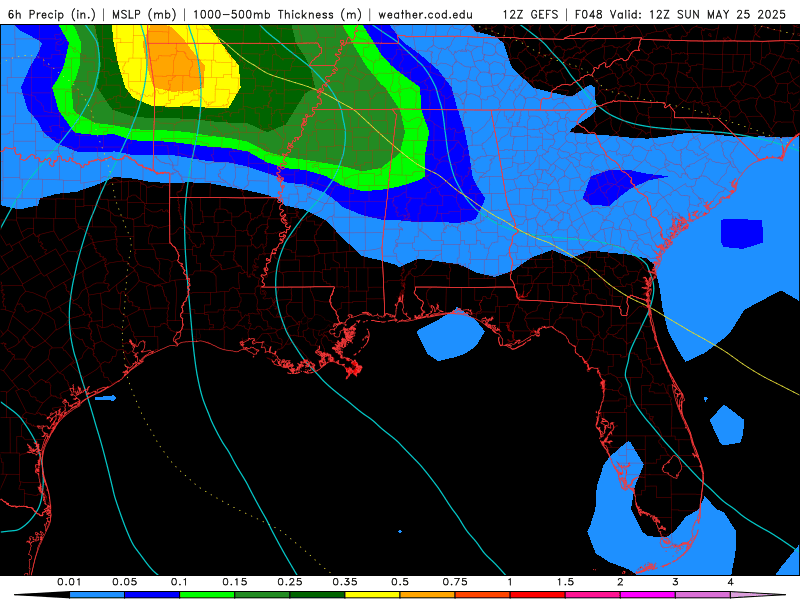The width and height of the screenshot is (800, 600).
Task: Select the orange 0.5–0.75 legend swatch
Action: (x=428, y=595)
